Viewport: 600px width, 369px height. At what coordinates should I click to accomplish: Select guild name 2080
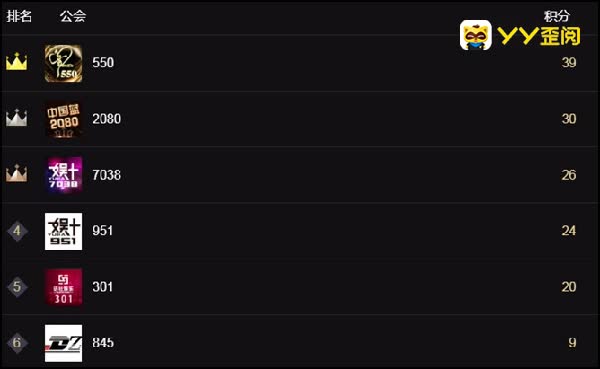point(106,119)
